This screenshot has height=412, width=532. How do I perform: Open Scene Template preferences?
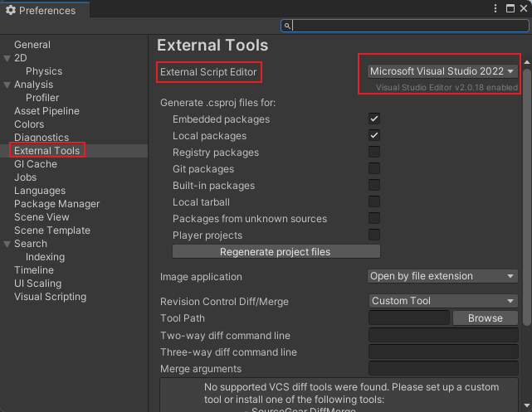(52, 230)
